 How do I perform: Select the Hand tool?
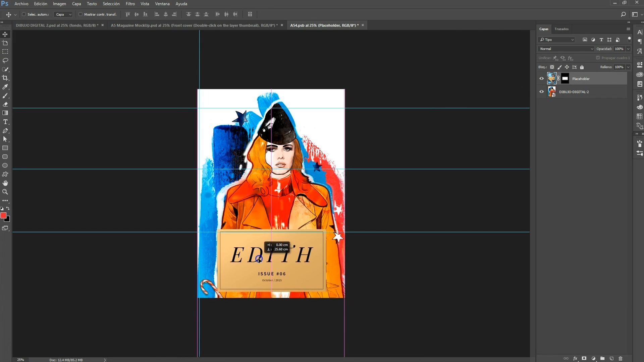point(5,183)
